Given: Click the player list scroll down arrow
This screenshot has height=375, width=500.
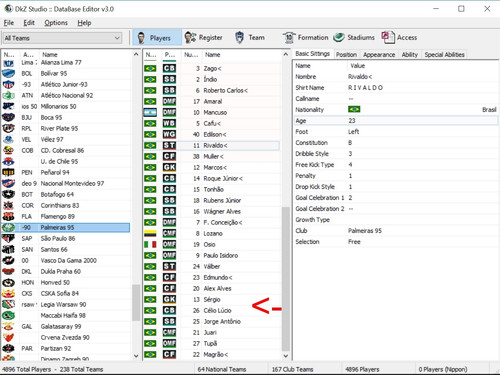Looking at the screenshot, I should (x=286, y=356).
